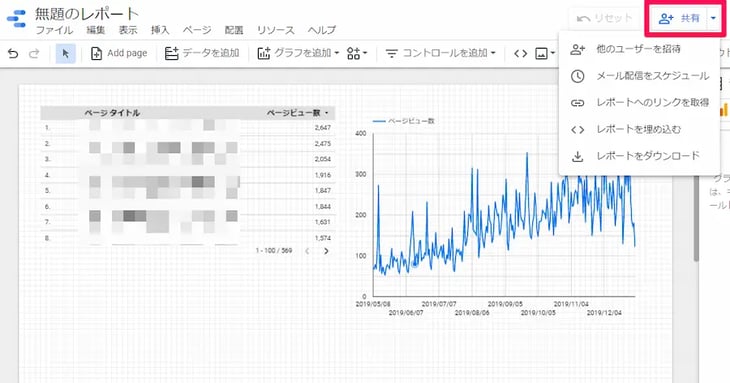Click table value 1,916
This screenshot has width=730, height=383.
[323, 175]
